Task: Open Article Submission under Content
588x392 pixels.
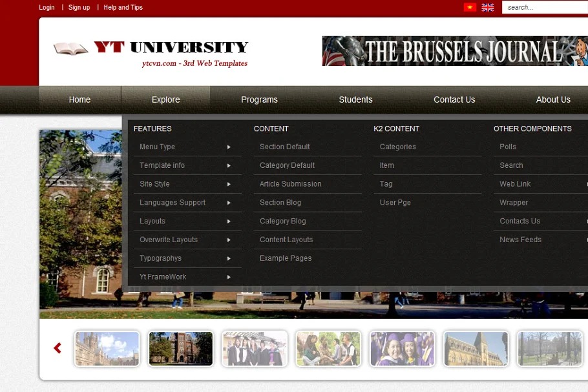Action: [290, 184]
